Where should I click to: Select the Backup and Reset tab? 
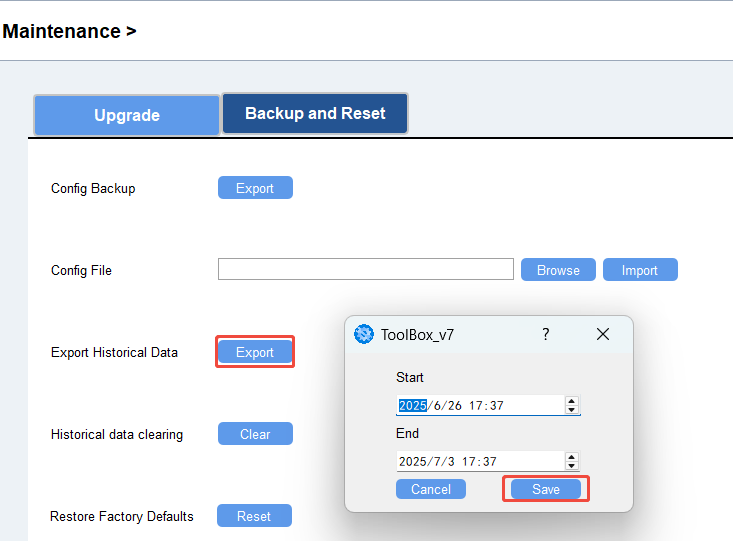tap(315, 114)
